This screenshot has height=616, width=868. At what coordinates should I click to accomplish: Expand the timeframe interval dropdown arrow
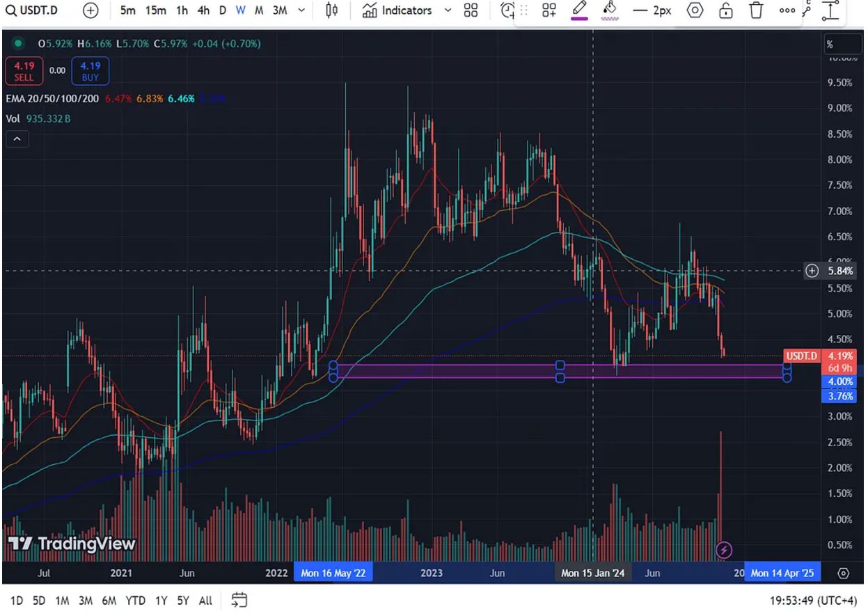pos(301,10)
